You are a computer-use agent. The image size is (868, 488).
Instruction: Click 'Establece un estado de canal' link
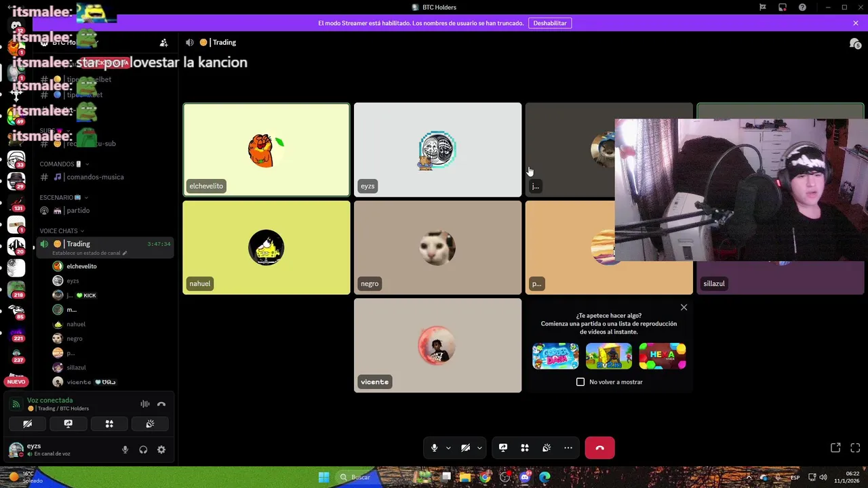coord(90,253)
